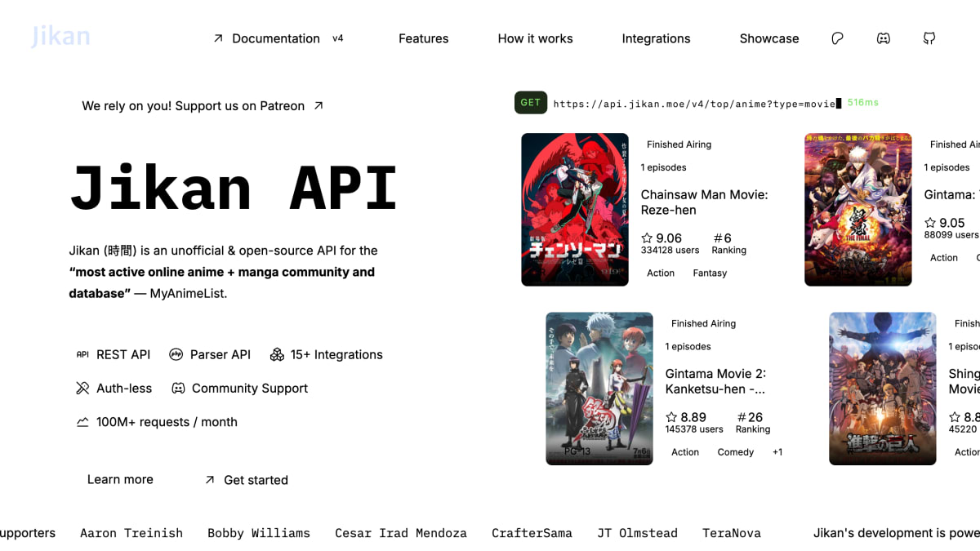This screenshot has height=551, width=980.
Task: Go to Features section
Action: pos(423,38)
